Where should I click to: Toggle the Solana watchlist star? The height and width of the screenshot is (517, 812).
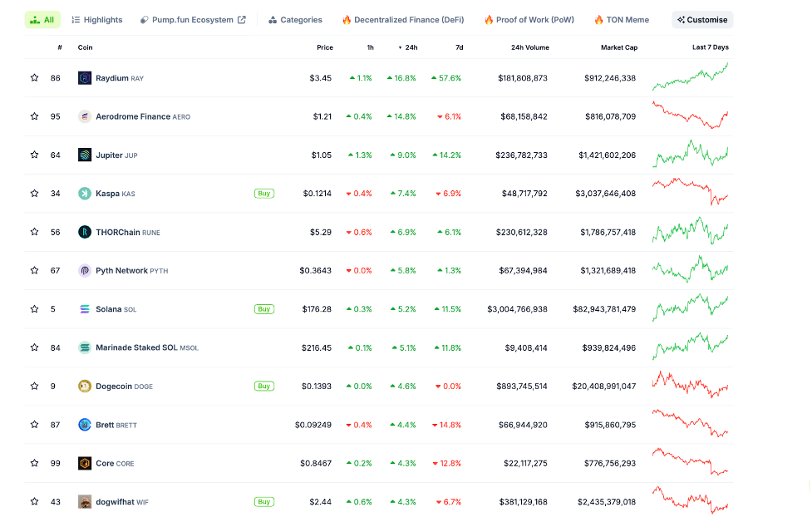[34, 309]
